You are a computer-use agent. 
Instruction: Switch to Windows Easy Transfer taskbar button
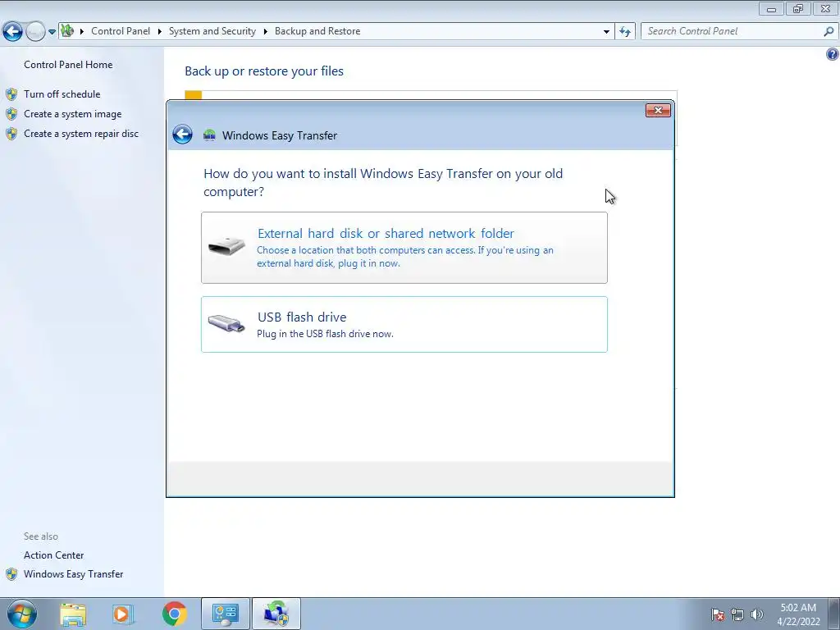point(276,614)
